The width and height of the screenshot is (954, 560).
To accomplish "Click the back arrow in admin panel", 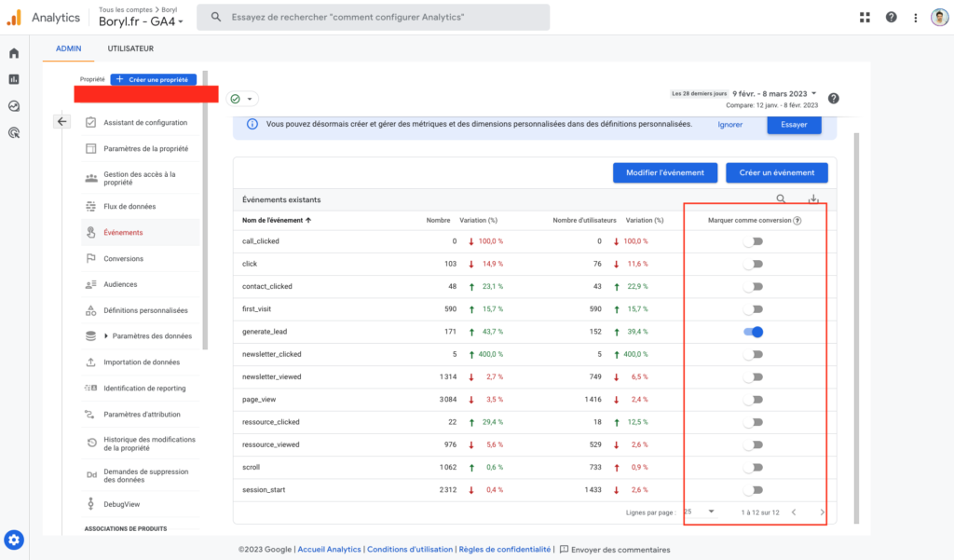I will [x=62, y=121].
